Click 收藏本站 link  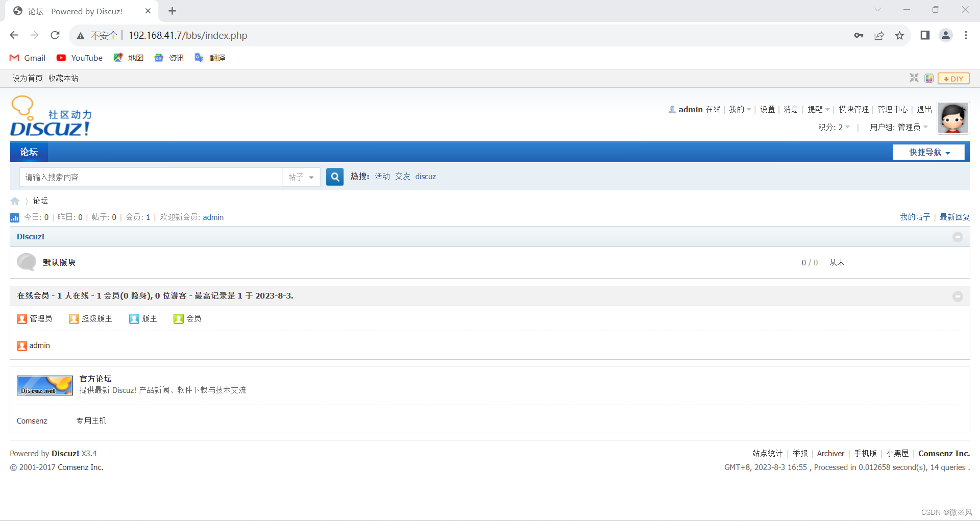click(x=63, y=78)
